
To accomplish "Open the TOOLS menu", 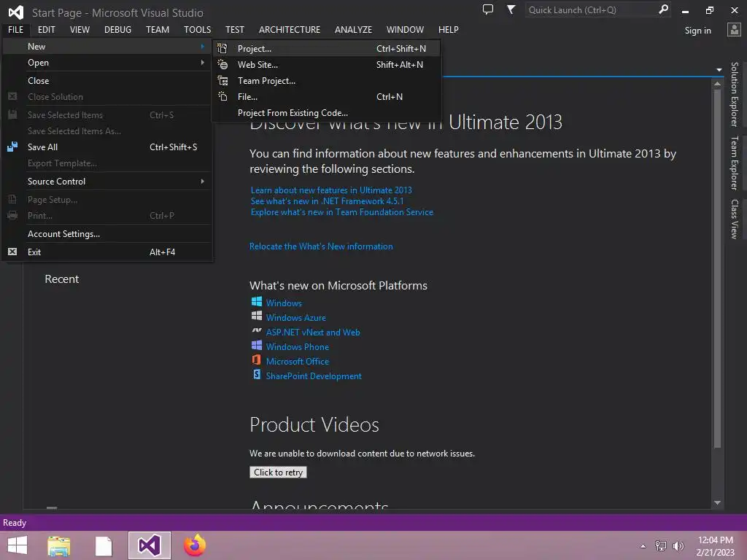I will click(197, 29).
